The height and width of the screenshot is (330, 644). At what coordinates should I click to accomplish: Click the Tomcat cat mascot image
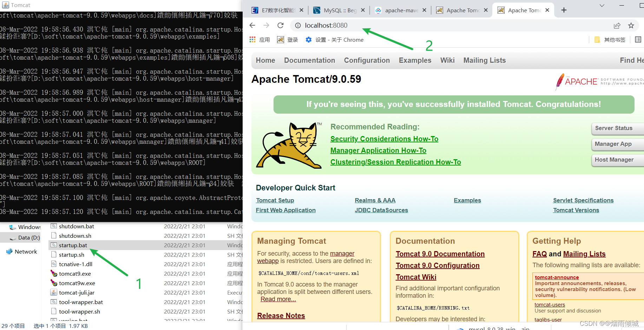pyautogui.click(x=289, y=145)
